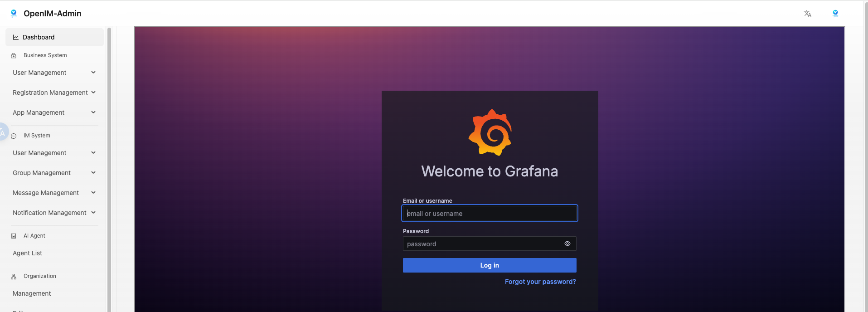Open Agent List menu item
The height and width of the screenshot is (312, 868).
click(x=27, y=253)
